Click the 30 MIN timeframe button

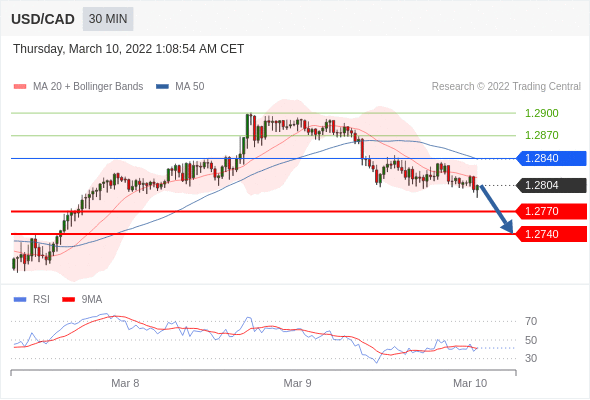pos(108,19)
